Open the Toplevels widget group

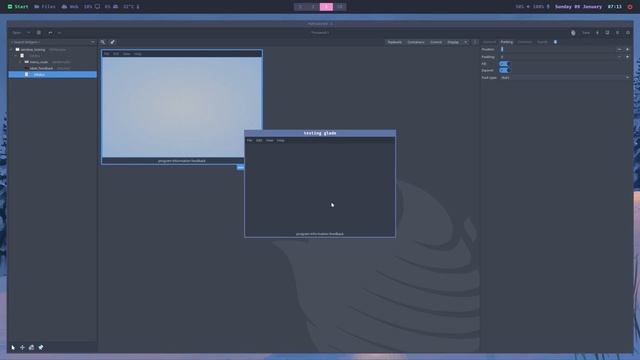[395, 42]
